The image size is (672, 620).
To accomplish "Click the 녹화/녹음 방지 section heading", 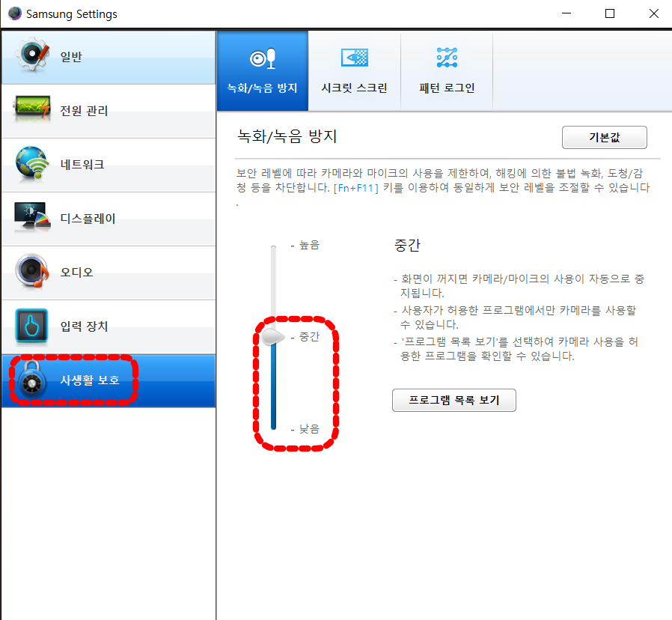I will pos(287,136).
